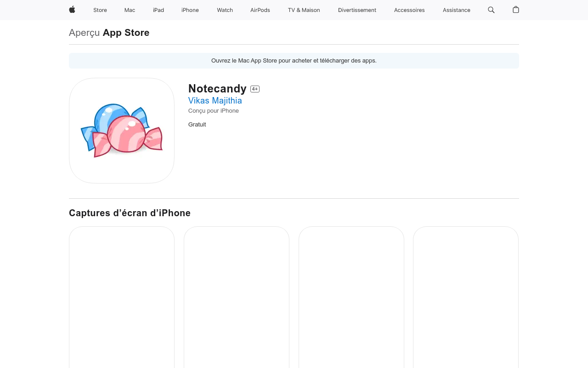
Task: Click the 'Ouvrez le Mac App Store' banner text
Action: coord(294,61)
